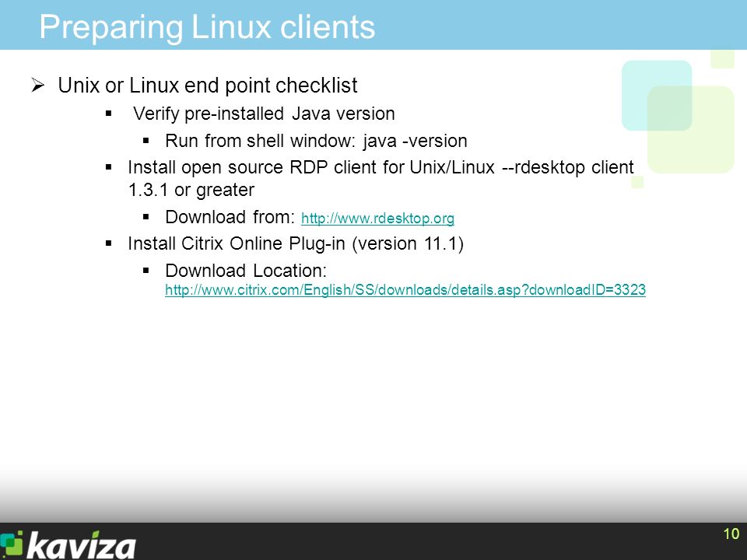Click the 'Download Location:' label

click(x=246, y=271)
